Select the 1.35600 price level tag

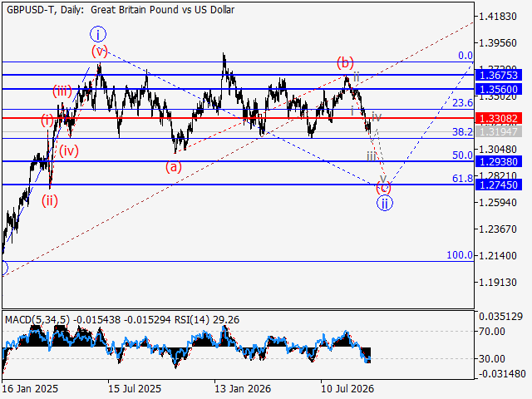(499, 89)
